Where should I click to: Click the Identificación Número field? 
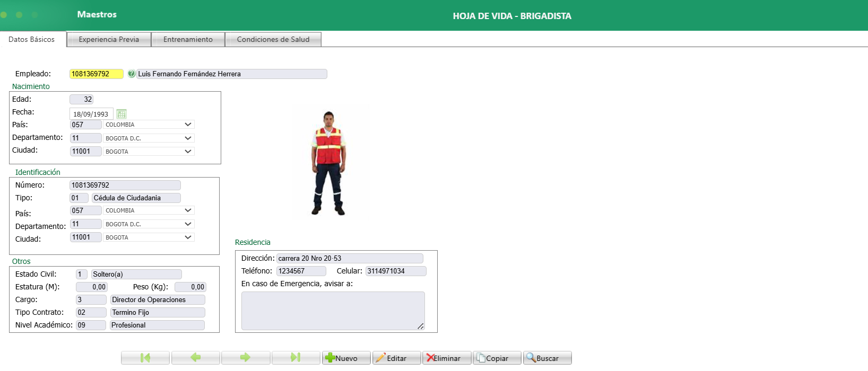point(125,185)
